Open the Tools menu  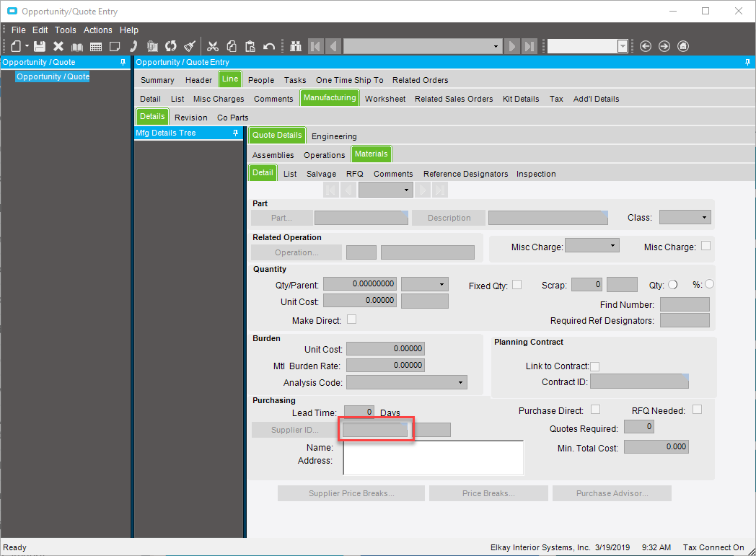65,30
